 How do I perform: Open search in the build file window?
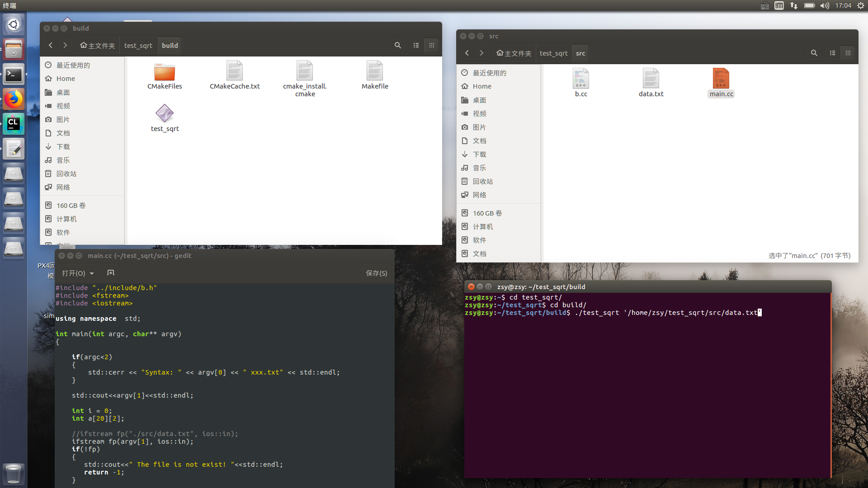[397, 45]
